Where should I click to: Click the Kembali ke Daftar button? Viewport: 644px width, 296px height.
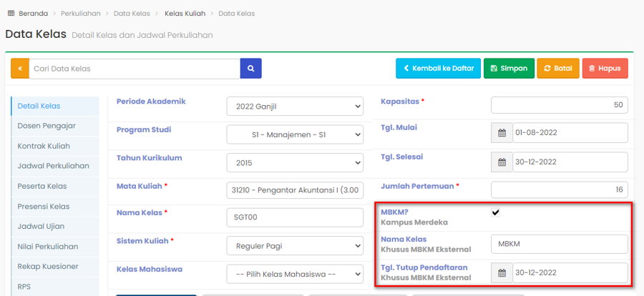coord(438,69)
